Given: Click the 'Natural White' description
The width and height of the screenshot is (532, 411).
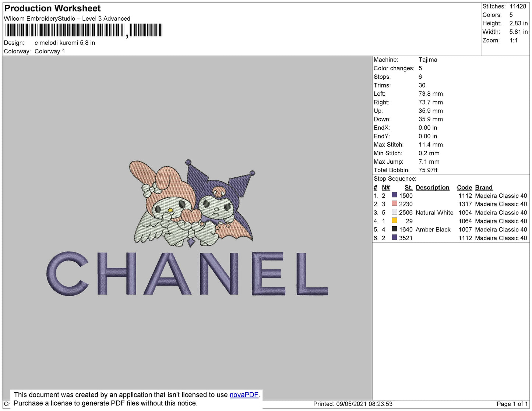Looking at the screenshot, I should [x=434, y=213].
